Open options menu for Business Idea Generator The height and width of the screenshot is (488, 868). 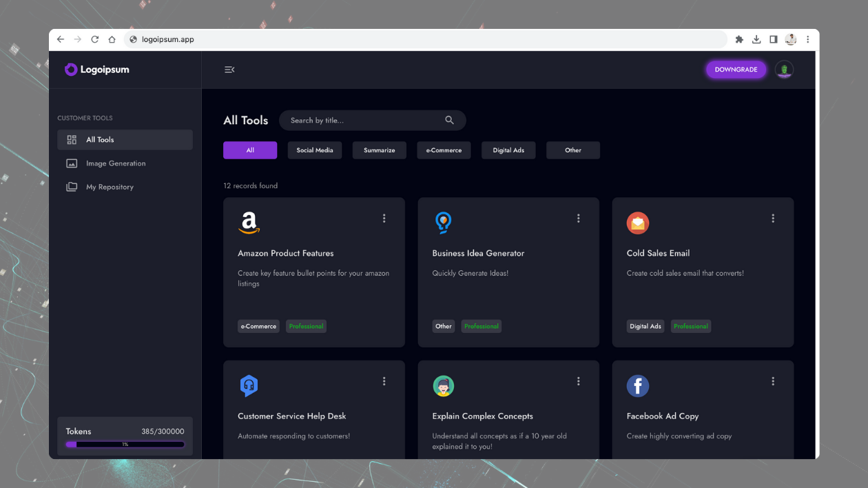tap(578, 218)
